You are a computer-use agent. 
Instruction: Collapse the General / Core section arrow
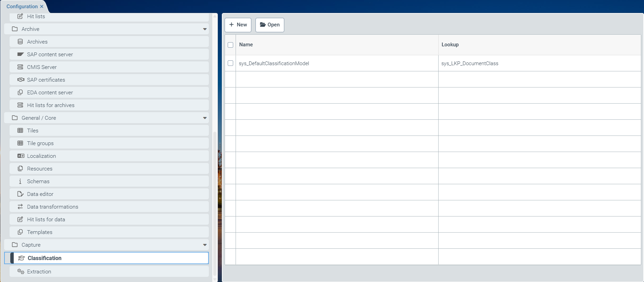click(205, 118)
